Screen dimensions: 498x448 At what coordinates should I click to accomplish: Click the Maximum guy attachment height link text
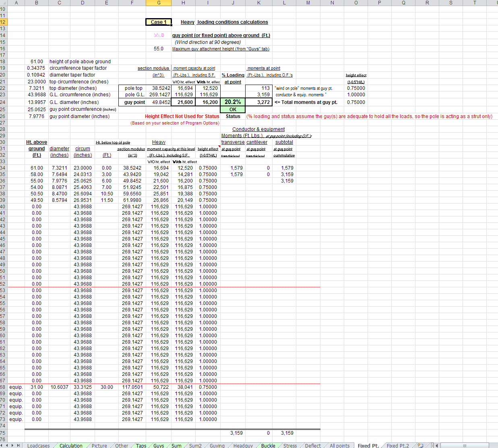pos(221,49)
